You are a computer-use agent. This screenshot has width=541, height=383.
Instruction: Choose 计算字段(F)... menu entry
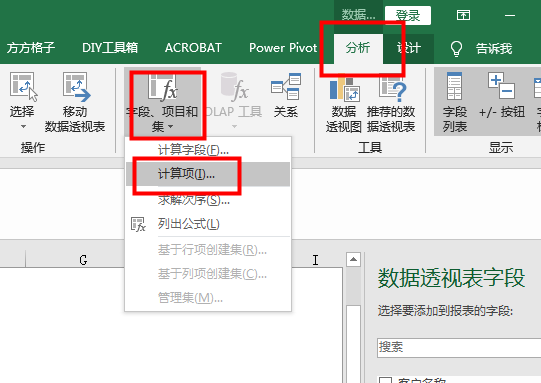(x=208, y=150)
